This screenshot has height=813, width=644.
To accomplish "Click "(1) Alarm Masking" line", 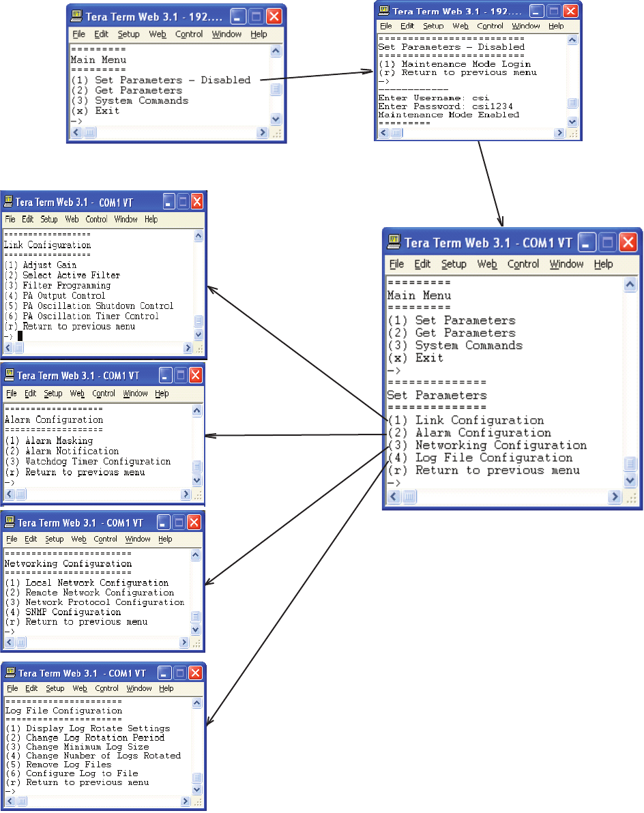I will coord(49,441).
